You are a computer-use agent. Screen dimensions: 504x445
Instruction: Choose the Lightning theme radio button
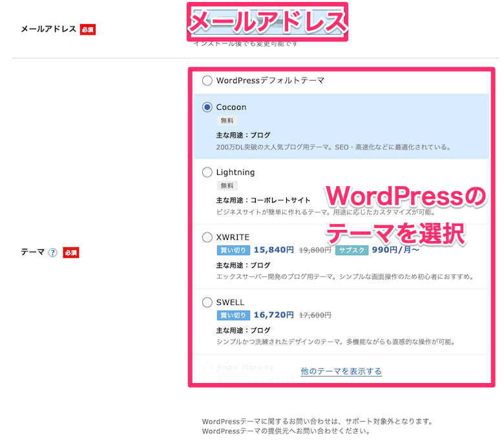point(207,172)
